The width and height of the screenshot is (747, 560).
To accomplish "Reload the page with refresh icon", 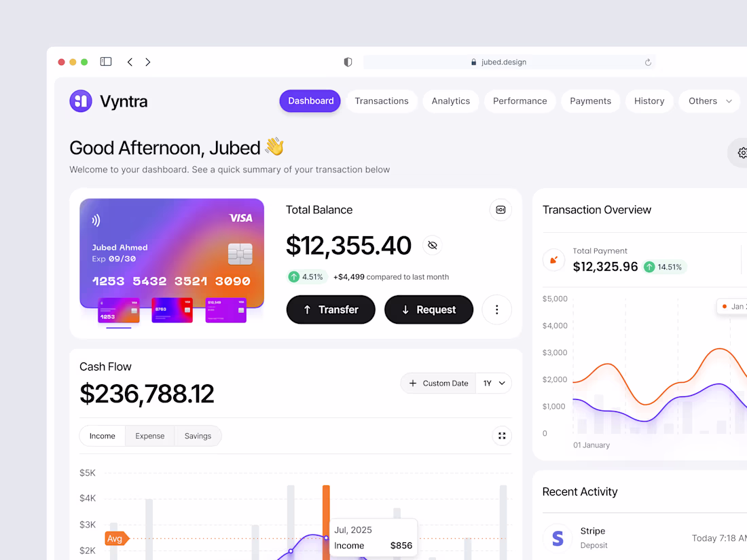I will (x=648, y=62).
